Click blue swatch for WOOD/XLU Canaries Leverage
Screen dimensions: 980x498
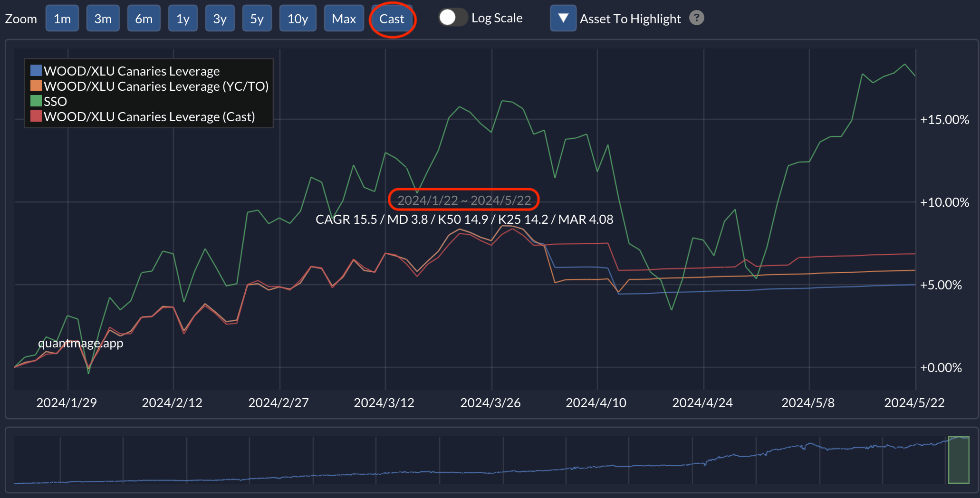pyautogui.click(x=36, y=70)
